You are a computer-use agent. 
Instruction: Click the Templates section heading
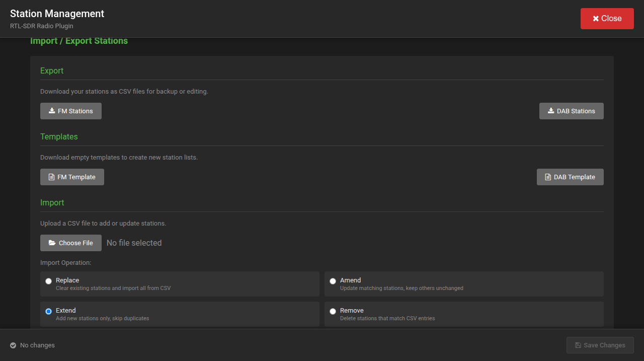(59, 137)
